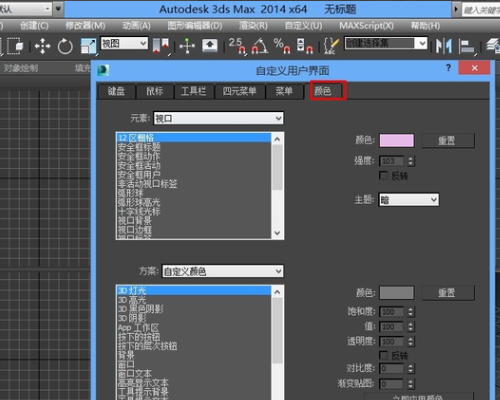Open the 图形编辑器(D) menu
Viewport: 500px width, 400px height.
195,25
